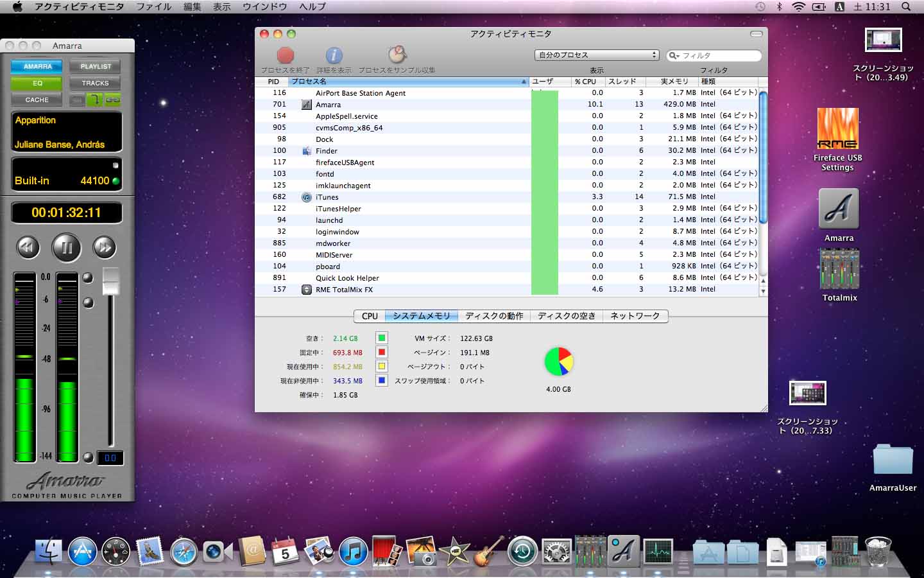The image size is (924, 578).
Task: Open the PLAYLIST button in Amarra
Action: tap(96, 66)
